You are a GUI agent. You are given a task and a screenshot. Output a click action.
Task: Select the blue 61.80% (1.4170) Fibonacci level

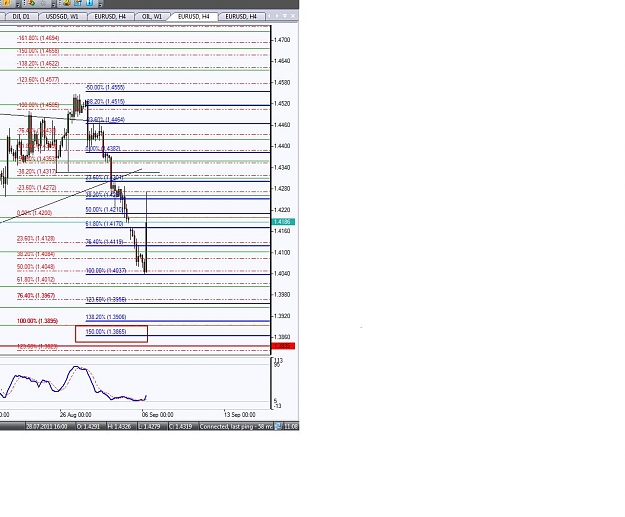[x=104, y=224]
